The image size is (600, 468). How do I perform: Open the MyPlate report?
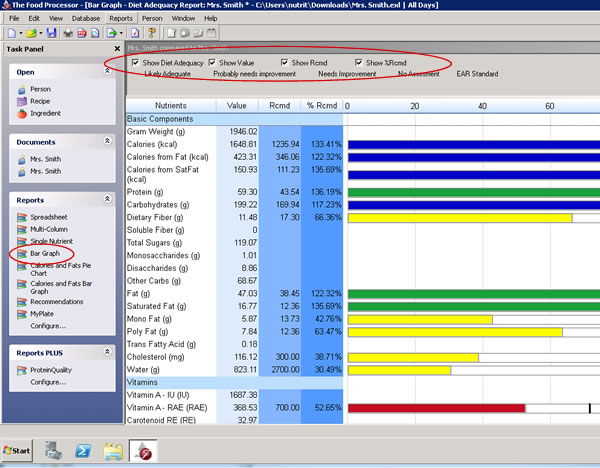click(43, 313)
